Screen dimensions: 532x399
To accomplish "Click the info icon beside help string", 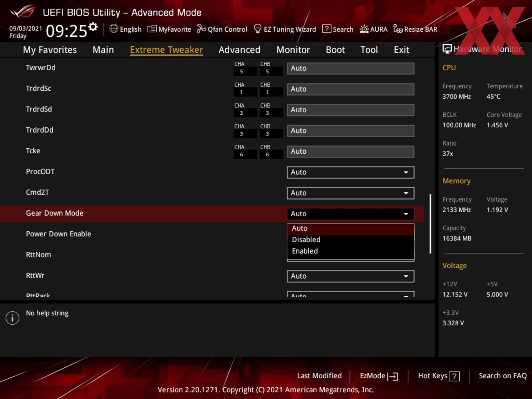I will click(x=13, y=318).
